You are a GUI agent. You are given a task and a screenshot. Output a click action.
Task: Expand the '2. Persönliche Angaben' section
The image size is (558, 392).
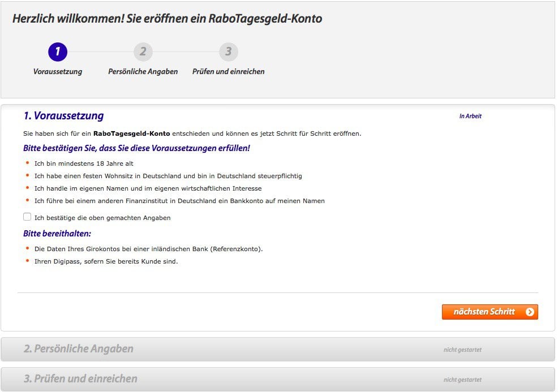(277, 350)
